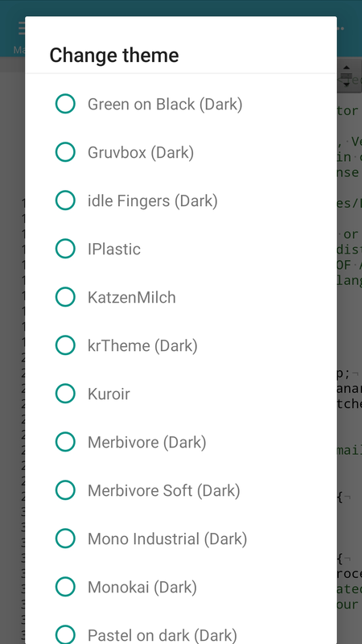Click the KatzenMilch label text
Screen dimensions: 362x644
(132, 297)
